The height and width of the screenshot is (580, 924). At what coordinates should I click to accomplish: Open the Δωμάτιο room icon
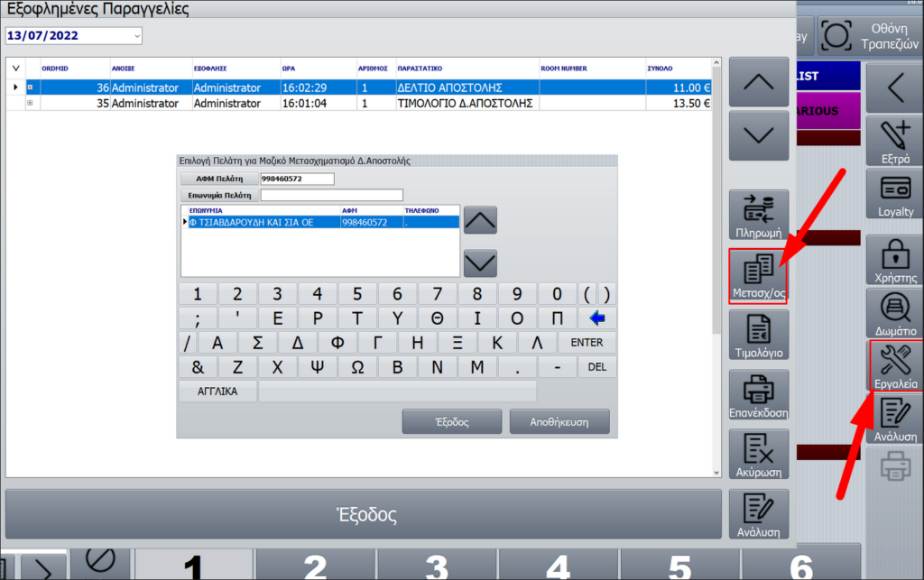pos(895,311)
